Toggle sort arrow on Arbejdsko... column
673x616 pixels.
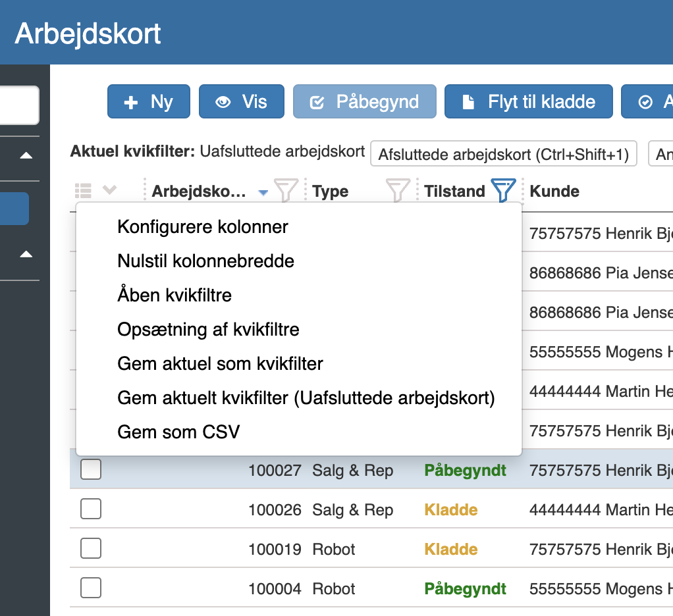pos(263,193)
